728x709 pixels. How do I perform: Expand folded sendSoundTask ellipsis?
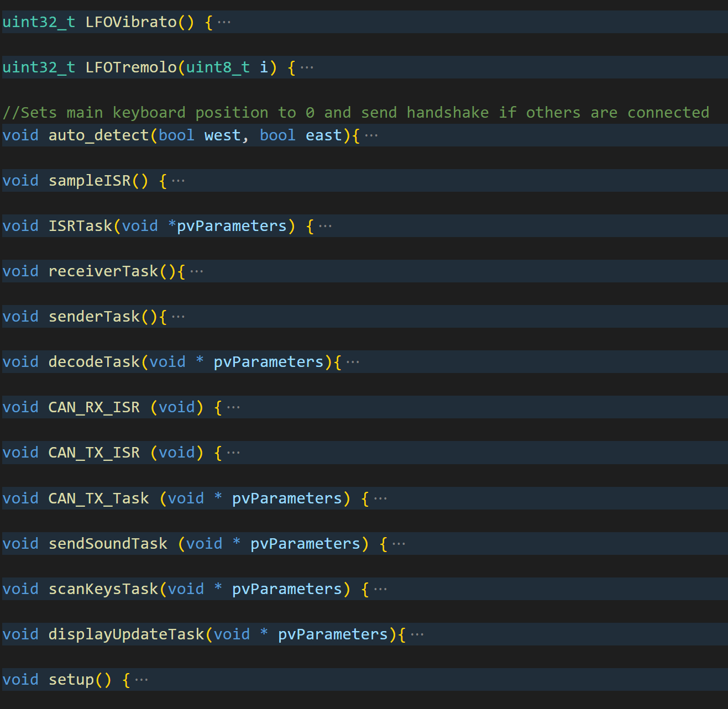[x=399, y=544]
